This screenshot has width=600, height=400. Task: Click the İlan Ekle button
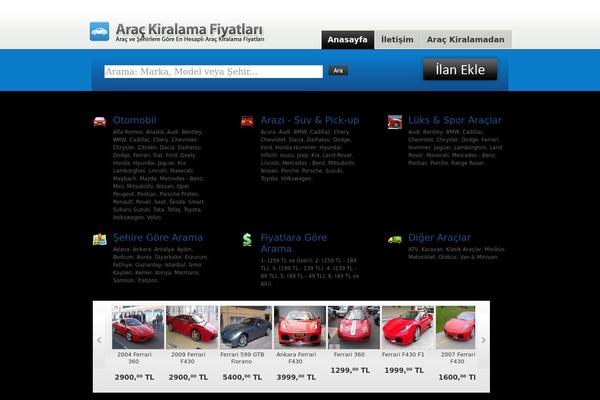tap(460, 70)
